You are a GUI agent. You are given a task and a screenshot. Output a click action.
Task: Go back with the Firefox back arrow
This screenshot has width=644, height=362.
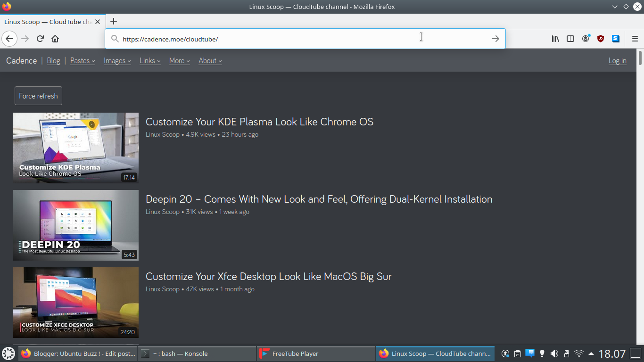tap(9, 39)
